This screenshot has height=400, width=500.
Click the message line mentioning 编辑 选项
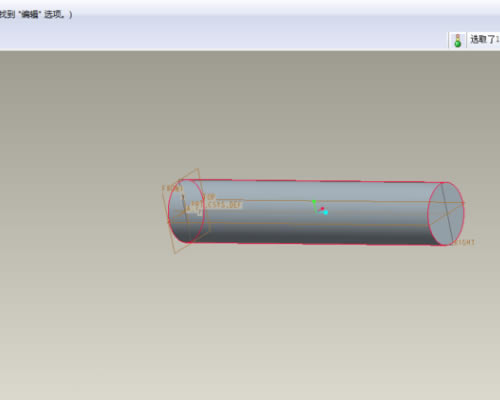(x=36, y=15)
